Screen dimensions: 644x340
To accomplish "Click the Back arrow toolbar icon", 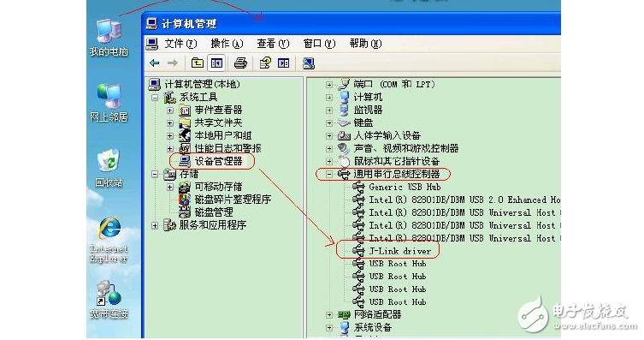I will 155,63.
